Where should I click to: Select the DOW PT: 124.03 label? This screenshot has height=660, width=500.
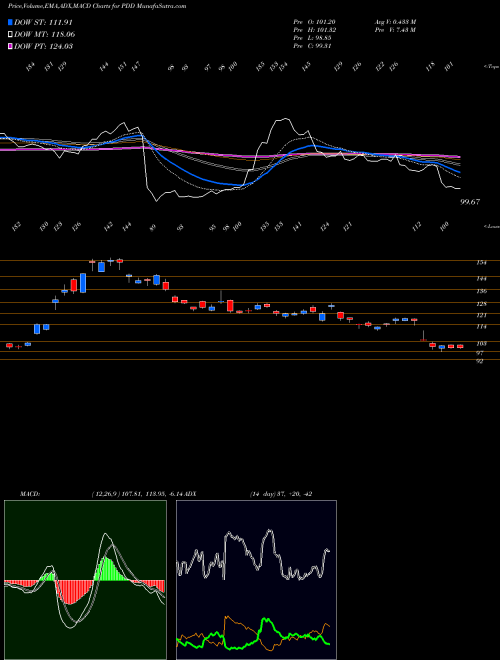(x=44, y=46)
